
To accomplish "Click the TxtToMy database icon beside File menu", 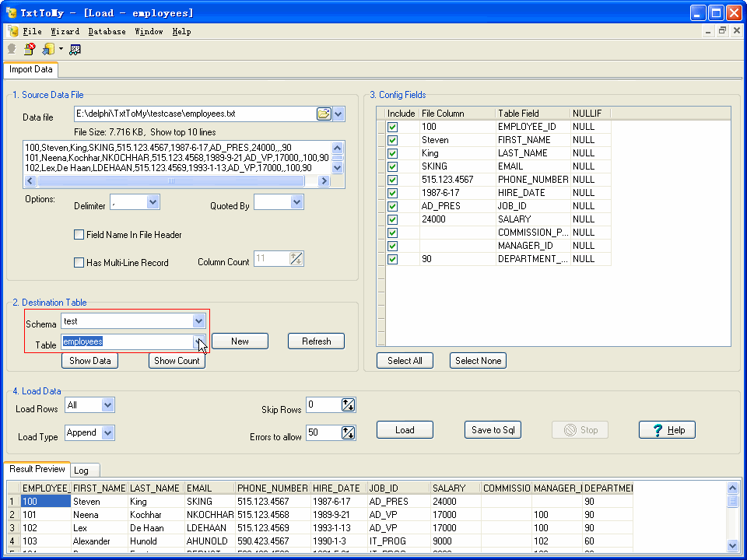I will pyautogui.click(x=13, y=31).
